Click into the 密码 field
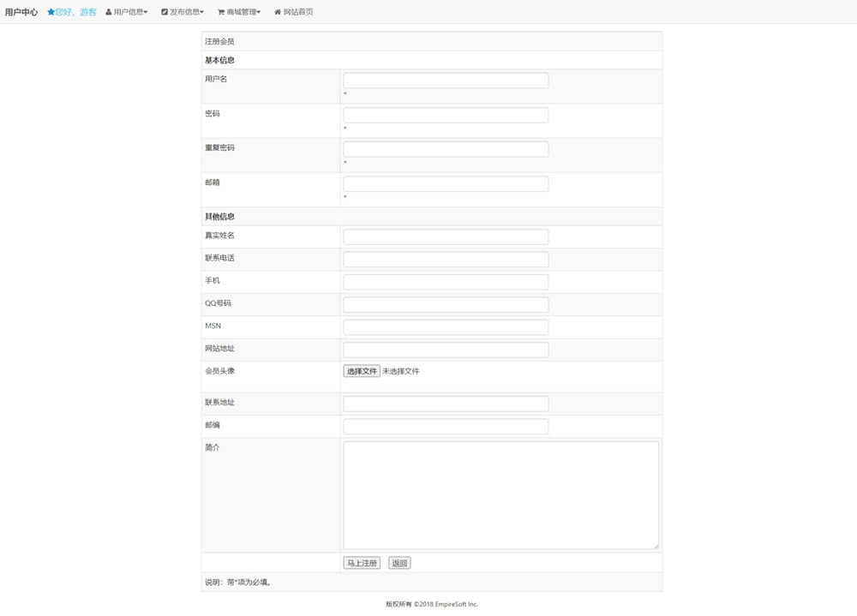The width and height of the screenshot is (857, 616). click(446, 115)
